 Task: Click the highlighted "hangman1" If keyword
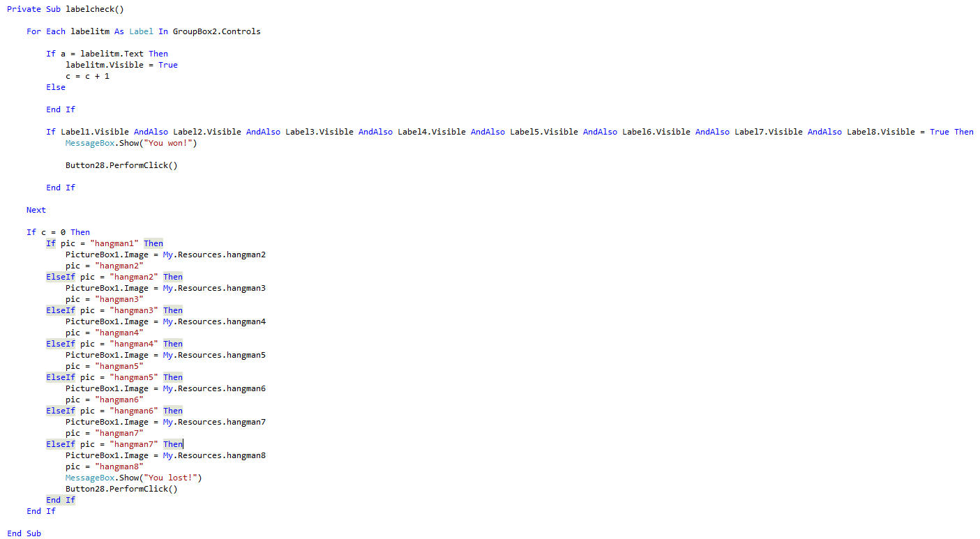point(50,243)
